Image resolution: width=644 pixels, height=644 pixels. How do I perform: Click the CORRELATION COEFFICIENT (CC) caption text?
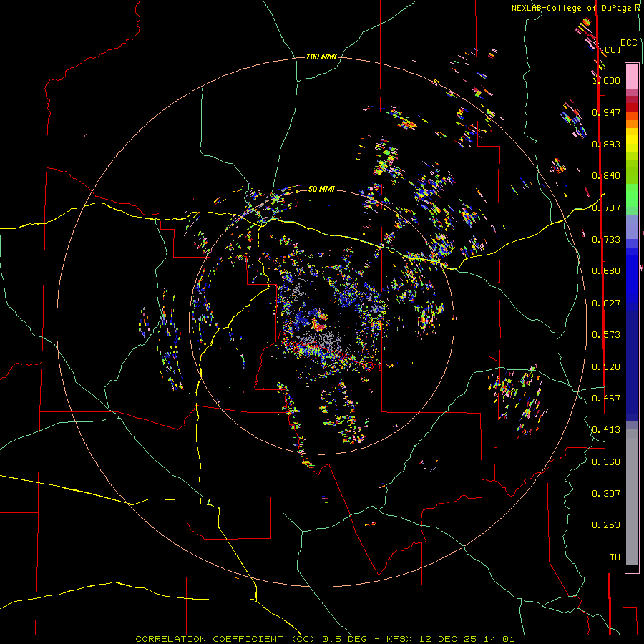(225, 639)
